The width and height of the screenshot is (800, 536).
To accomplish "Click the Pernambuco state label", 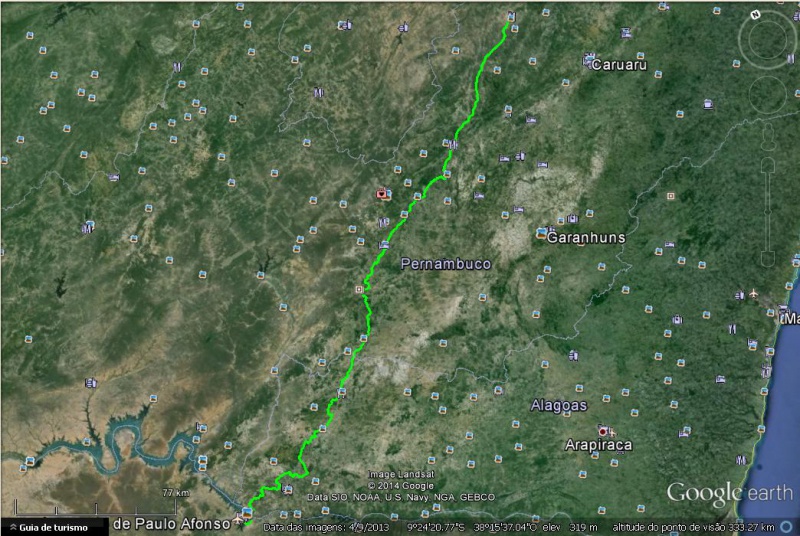I will click(446, 264).
